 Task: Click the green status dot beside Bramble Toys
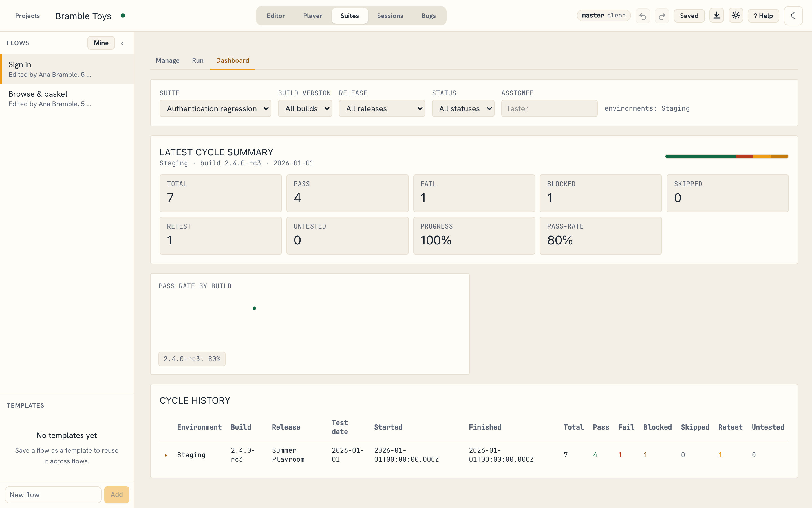point(123,16)
